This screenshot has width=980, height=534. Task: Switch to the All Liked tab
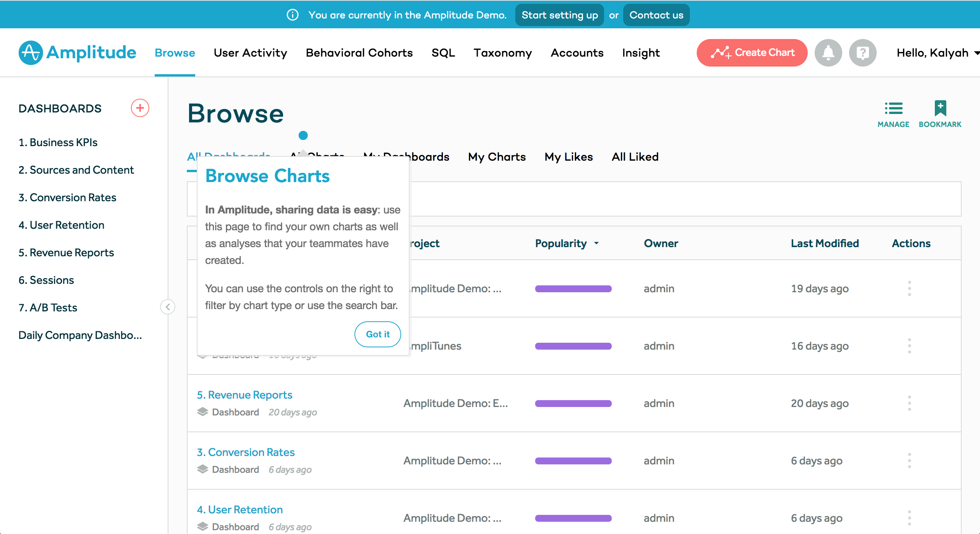click(635, 157)
